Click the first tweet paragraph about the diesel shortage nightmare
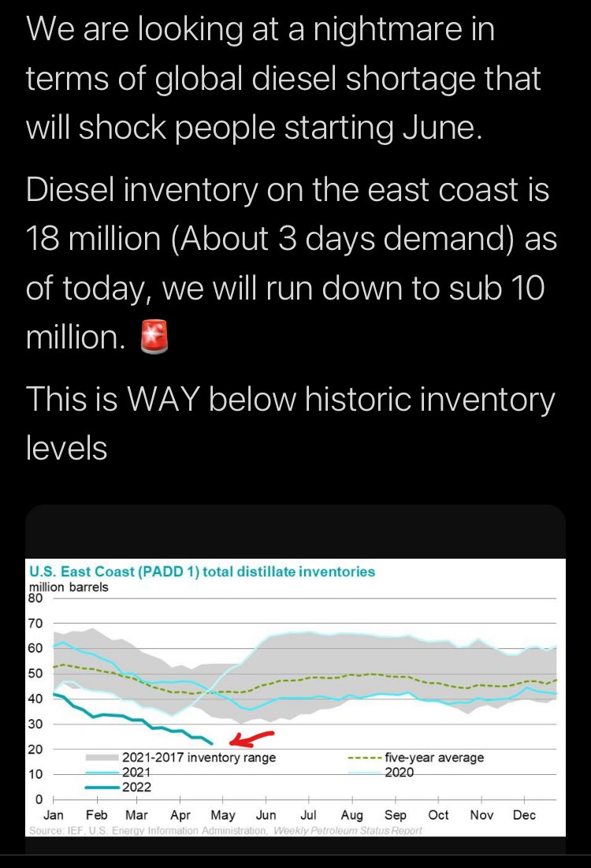The image size is (591, 868). tap(283, 77)
